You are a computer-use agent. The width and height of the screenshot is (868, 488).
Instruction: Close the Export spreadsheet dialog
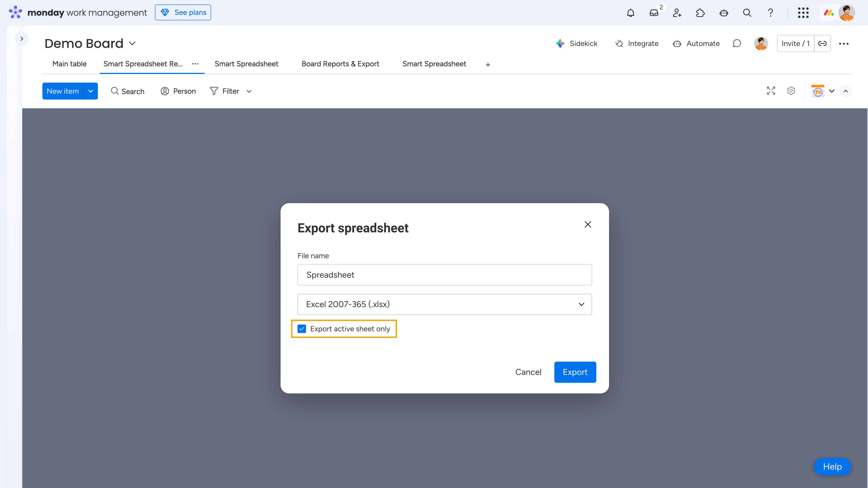[588, 225]
